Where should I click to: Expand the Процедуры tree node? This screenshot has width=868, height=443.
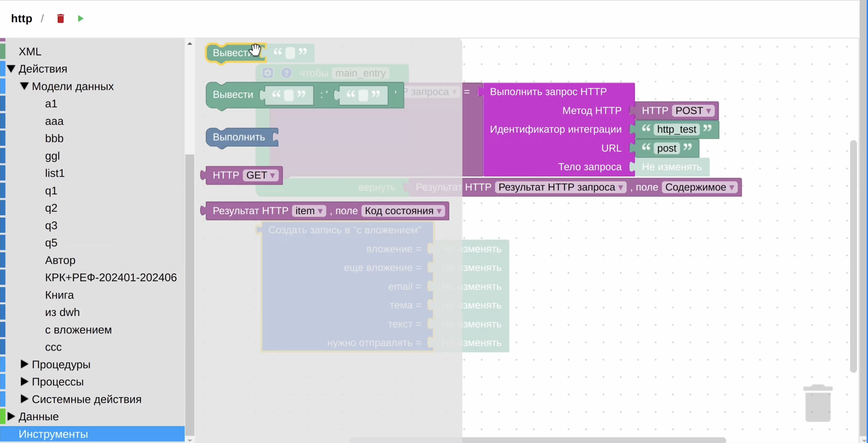(x=24, y=364)
